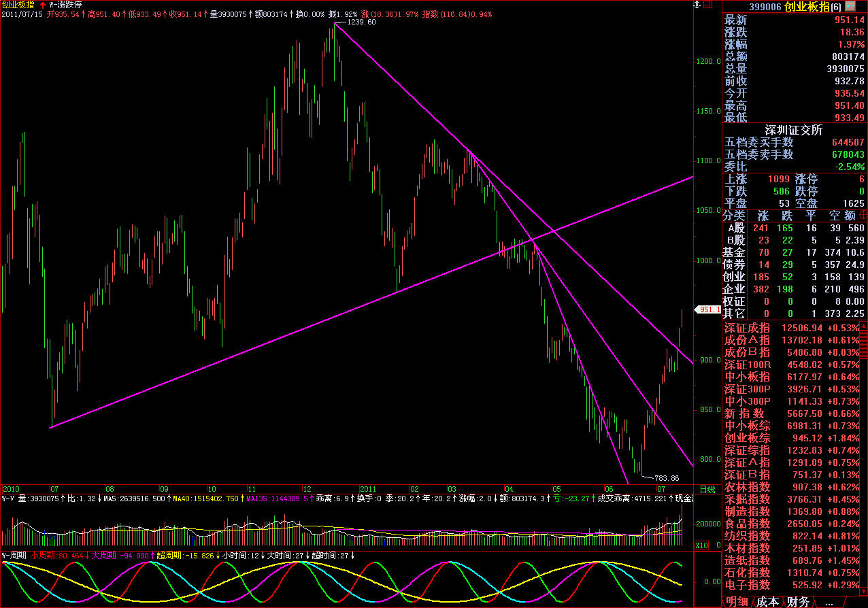Open the 明细 tab
The width and height of the screenshot is (868, 608).
tap(737, 602)
